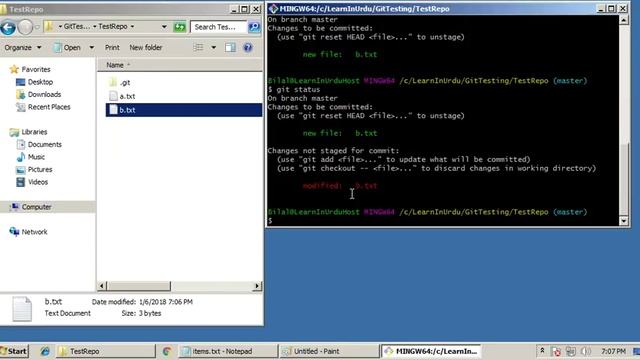Open the Windows Start menu
Image resolution: width=640 pixels, height=360 pixels.
(x=14, y=351)
